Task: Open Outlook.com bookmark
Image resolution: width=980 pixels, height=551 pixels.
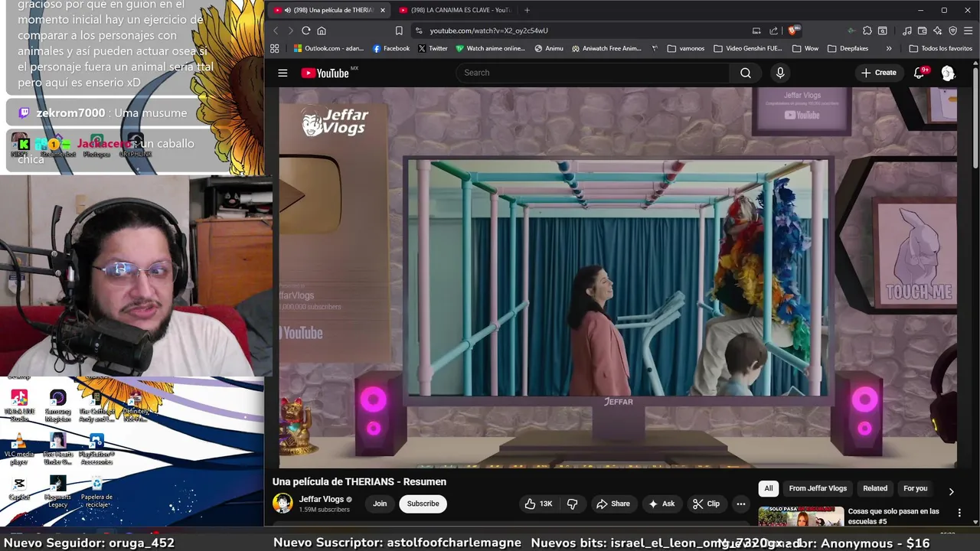Action: [328, 48]
